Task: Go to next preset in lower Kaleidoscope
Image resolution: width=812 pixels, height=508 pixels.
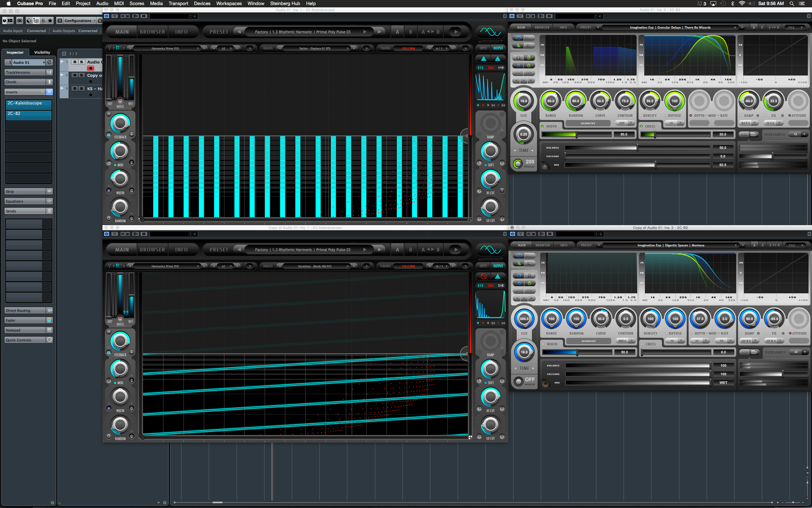Action: 379,250
